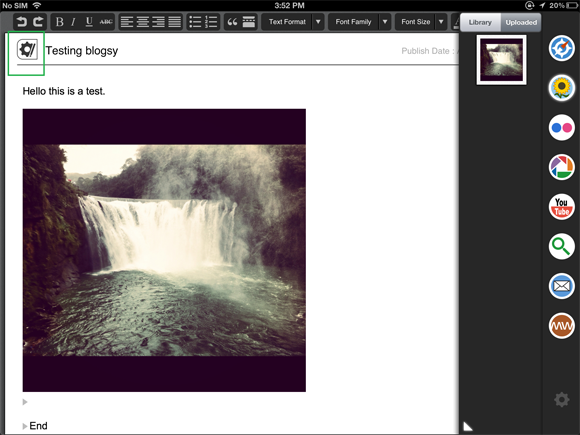Image resolution: width=580 pixels, height=435 pixels.
Task: Toggle underline formatting
Action: click(x=89, y=22)
